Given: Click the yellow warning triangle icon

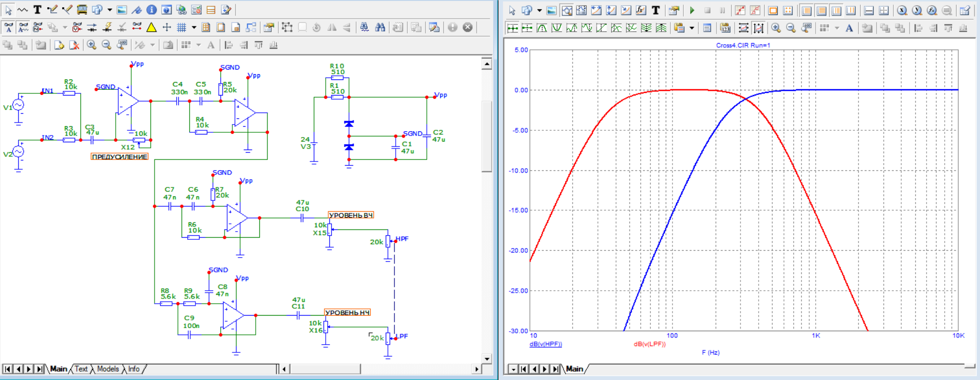Looking at the screenshot, I should click(151, 27).
